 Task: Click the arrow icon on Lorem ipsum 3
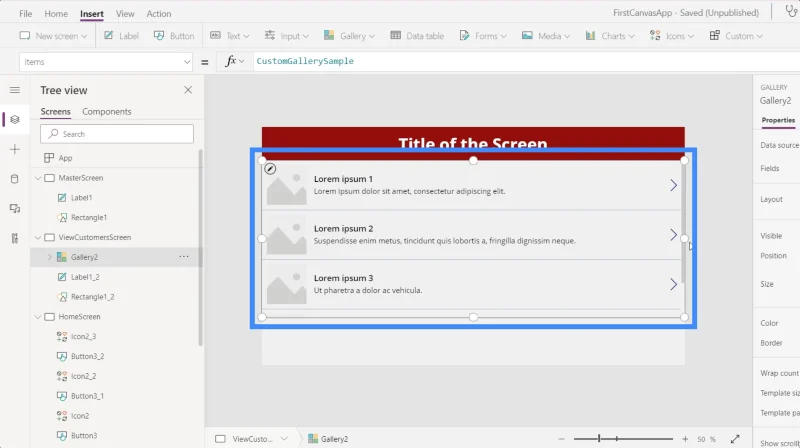(673, 284)
